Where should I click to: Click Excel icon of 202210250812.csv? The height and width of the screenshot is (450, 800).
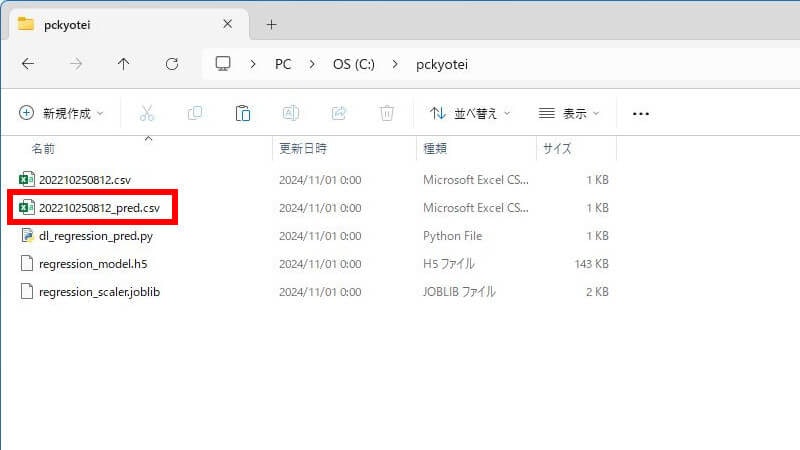coord(27,179)
